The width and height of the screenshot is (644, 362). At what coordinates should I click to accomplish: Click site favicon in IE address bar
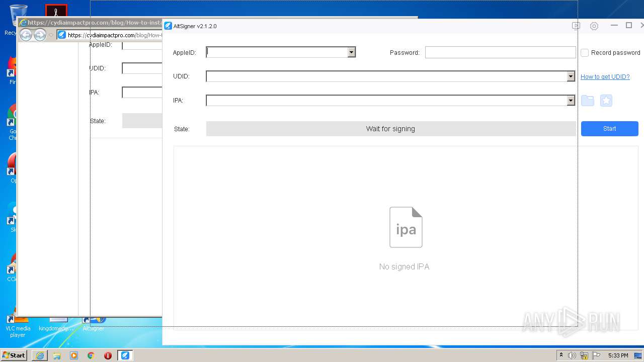pos(62,35)
